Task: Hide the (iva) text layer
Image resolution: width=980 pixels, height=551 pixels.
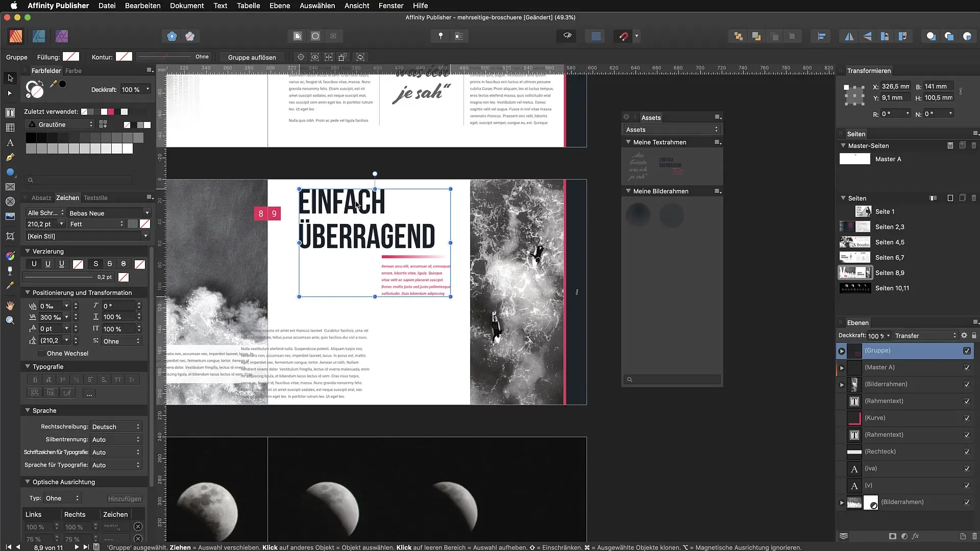Action: (x=967, y=469)
